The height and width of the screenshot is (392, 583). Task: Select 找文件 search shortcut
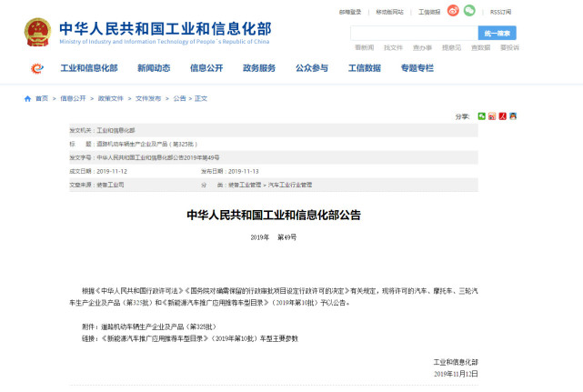click(394, 47)
